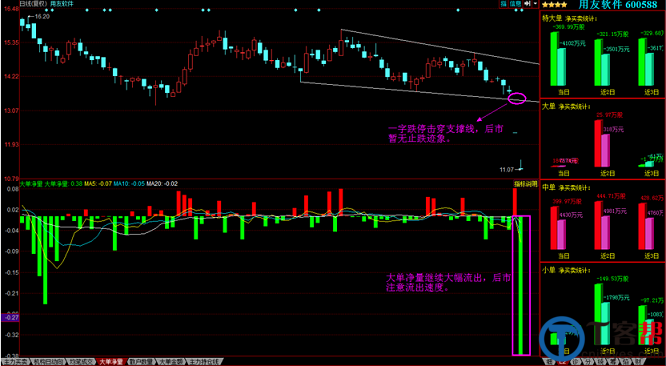Select the 大单净量 indicator tab
The height and width of the screenshot is (366, 666).
point(111,362)
